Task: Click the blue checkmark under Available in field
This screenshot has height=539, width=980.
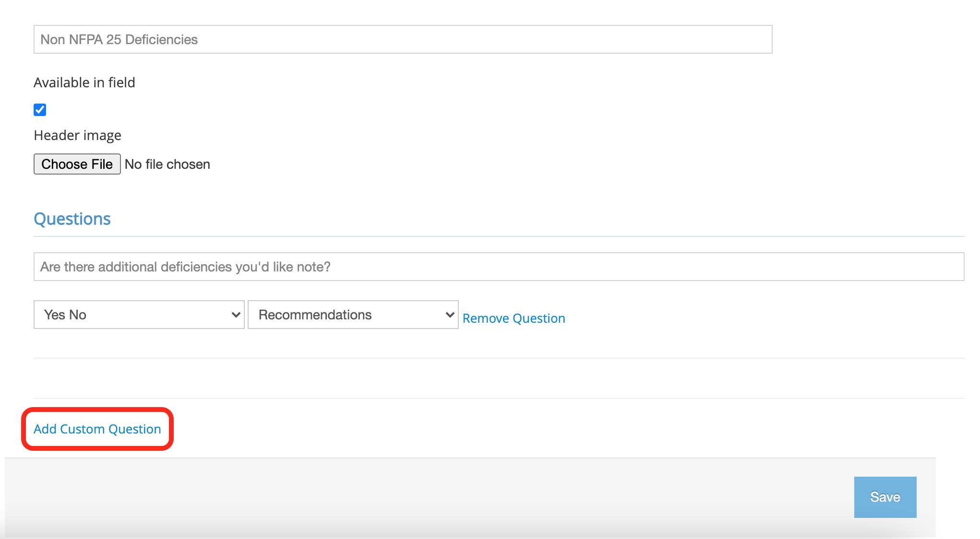Action: coord(40,110)
